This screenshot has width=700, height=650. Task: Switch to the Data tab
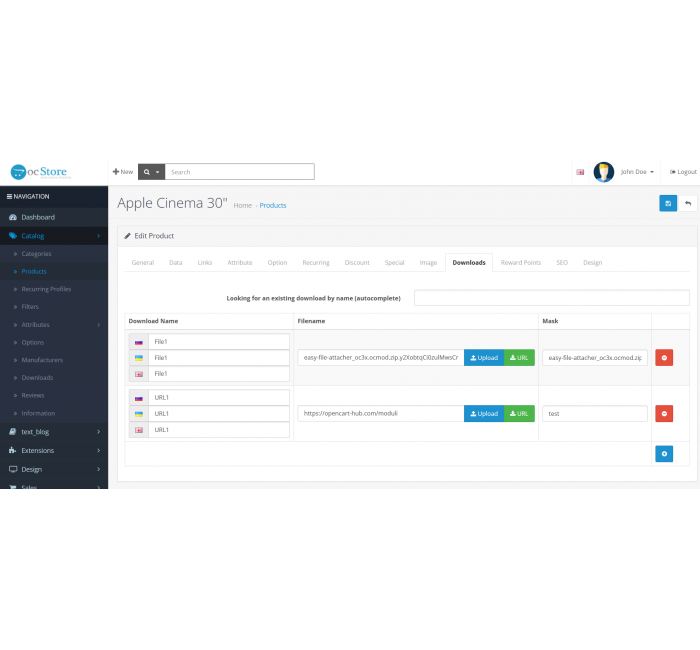(x=175, y=262)
